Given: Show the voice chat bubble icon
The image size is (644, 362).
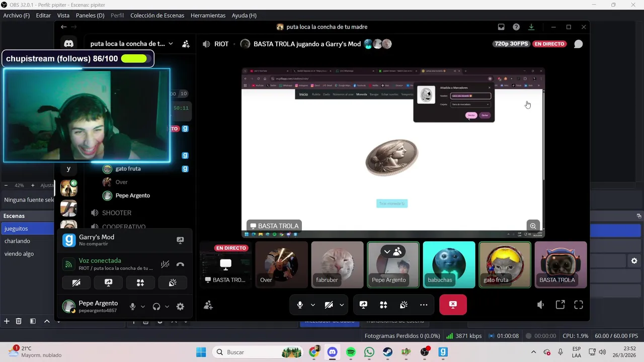Looking at the screenshot, I should pyautogui.click(x=579, y=44).
